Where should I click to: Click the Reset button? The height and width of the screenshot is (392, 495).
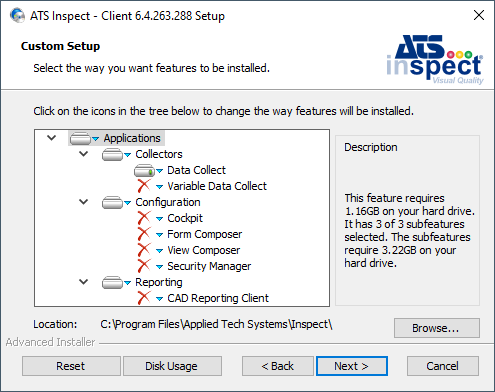point(71,366)
